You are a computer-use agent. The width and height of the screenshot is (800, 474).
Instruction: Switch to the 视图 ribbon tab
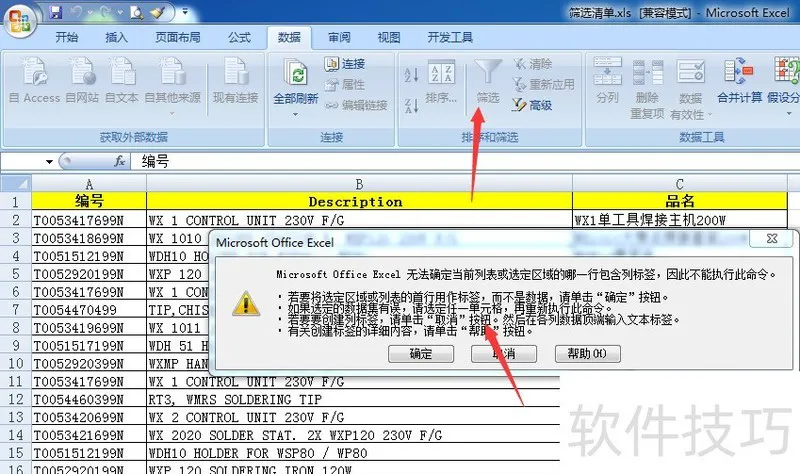click(x=389, y=37)
